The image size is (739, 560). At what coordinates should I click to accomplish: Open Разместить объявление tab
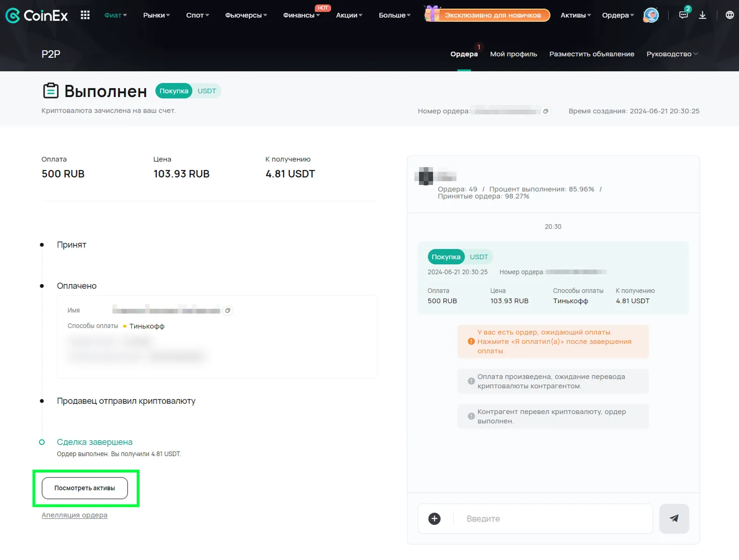click(x=592, y=54)
